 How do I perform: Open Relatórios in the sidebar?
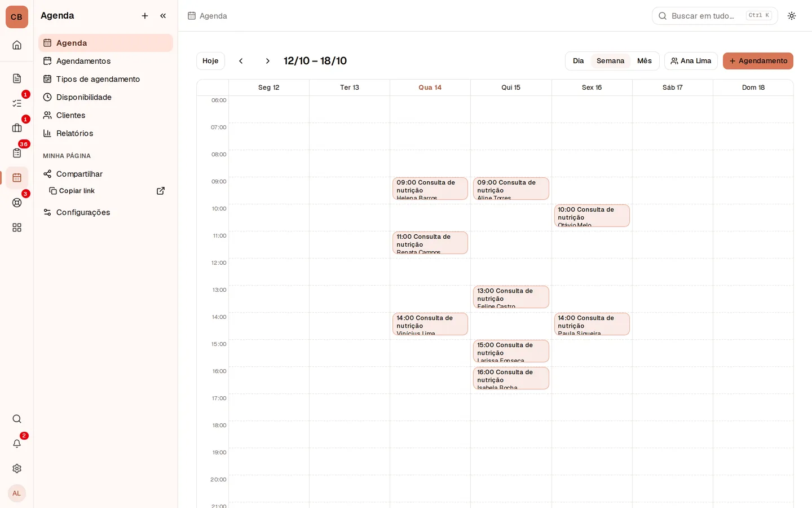tap(105, 133)
